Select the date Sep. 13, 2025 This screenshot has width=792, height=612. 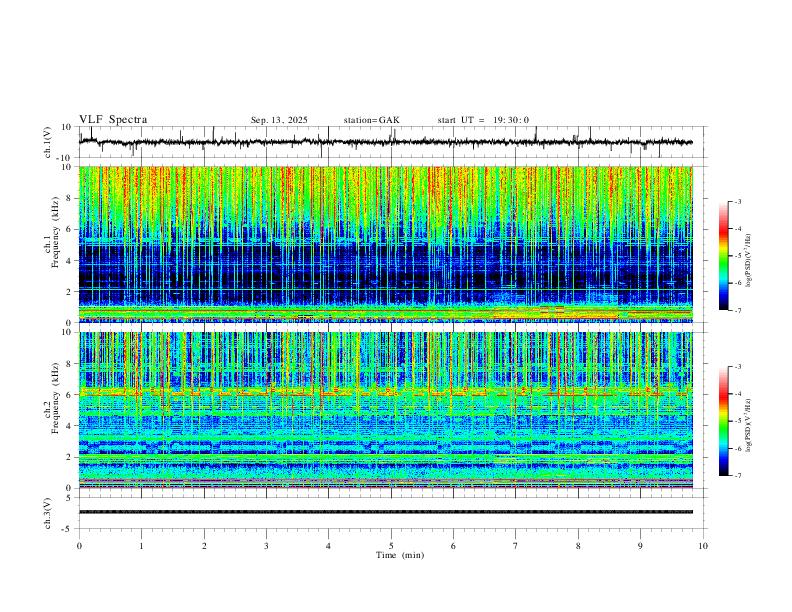[x=279, y=120]
